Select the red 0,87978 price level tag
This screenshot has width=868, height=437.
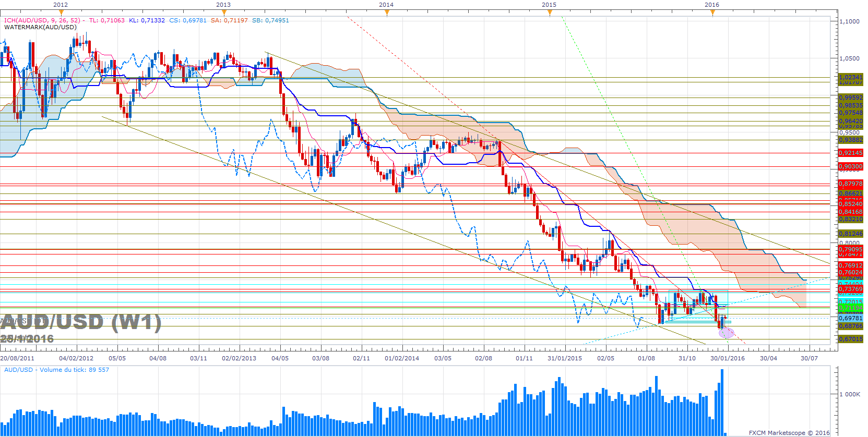pyautogui.click(x=851, y=184)
